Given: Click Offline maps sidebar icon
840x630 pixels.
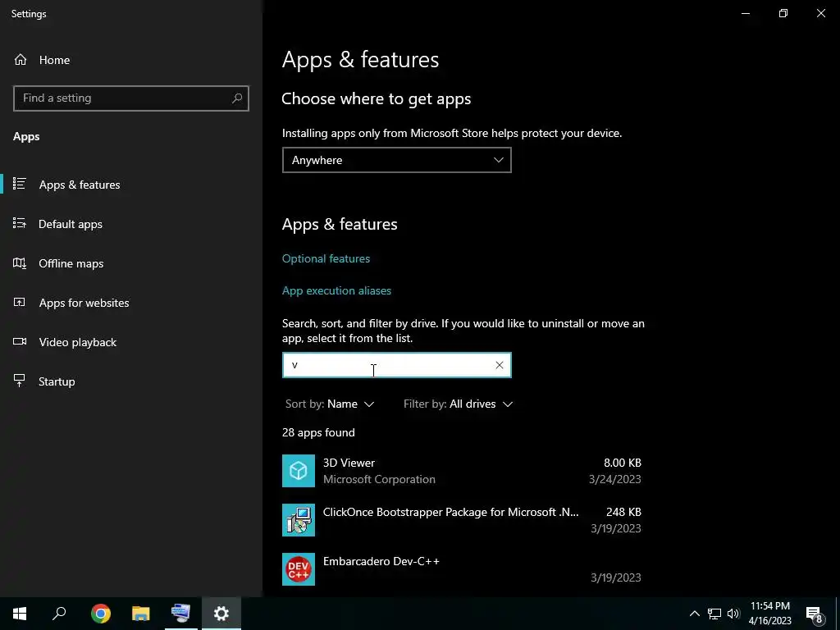Looking at the screenshot, I should click(20, 263).
